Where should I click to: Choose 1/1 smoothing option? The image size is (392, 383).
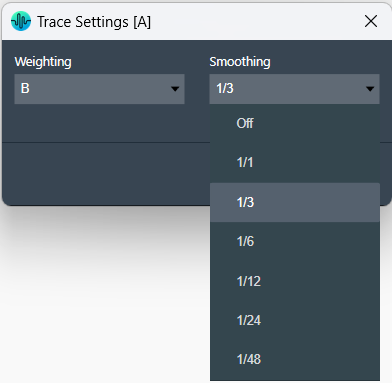pos(295,163)
